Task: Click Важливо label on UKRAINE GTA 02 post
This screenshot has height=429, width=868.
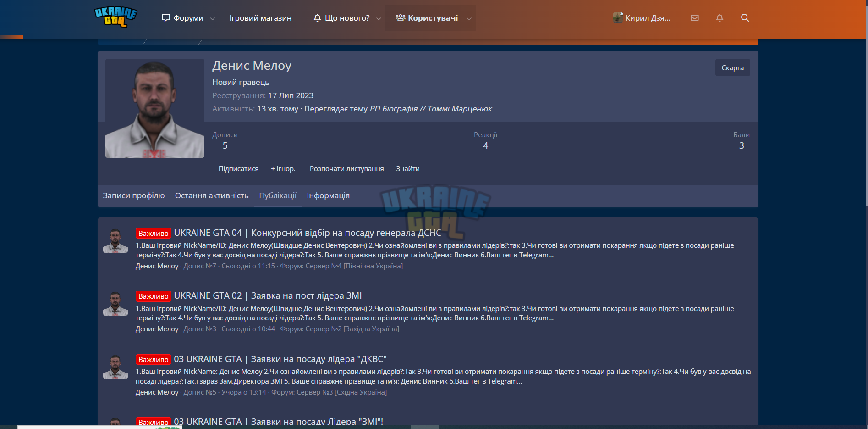Action: 154,296
